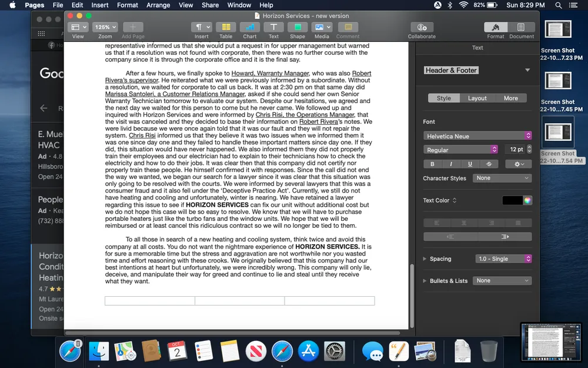Image resolution: width=588 pixels, height=368 pixels.
Task: Open advanced font options gear
Action: 518,164
